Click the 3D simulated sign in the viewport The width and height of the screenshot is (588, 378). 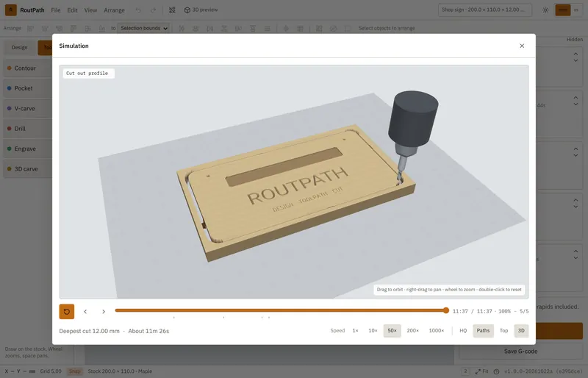295,191
